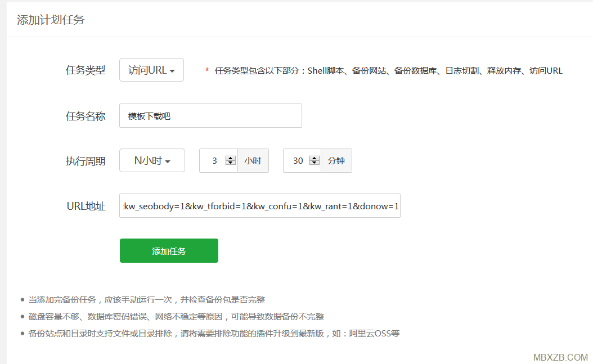Click the green 添加任务 button
The image size is (593, 364).
pos(169,250)
